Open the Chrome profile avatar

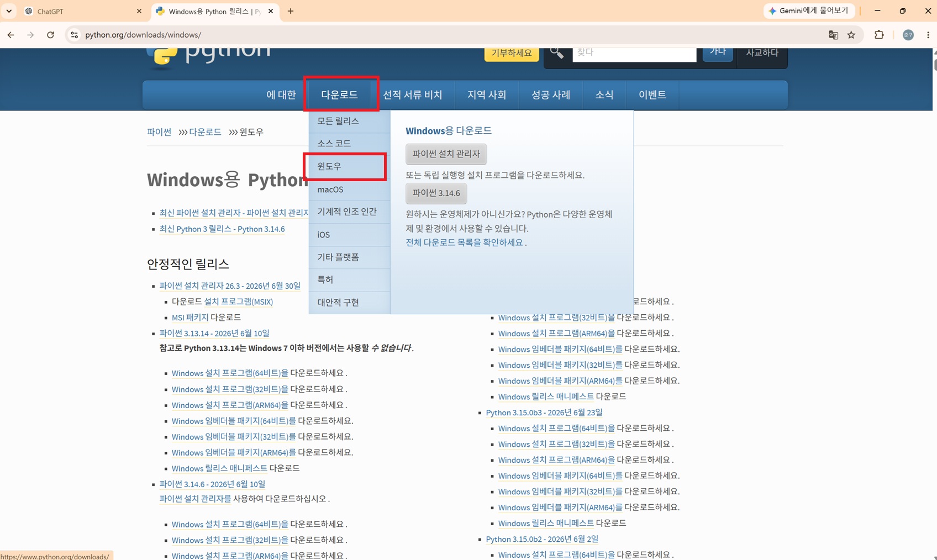tap(908, 35)
